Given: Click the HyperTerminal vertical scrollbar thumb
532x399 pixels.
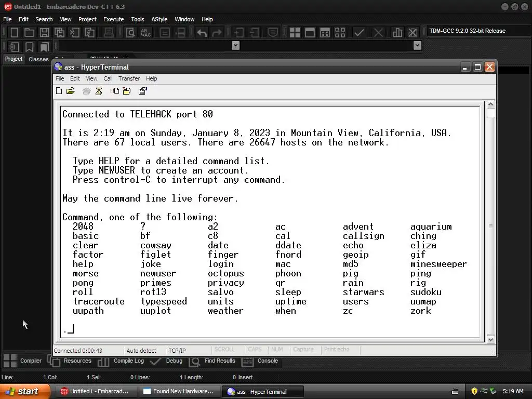Looking at the screenshot, I should (x=490, y=225).
